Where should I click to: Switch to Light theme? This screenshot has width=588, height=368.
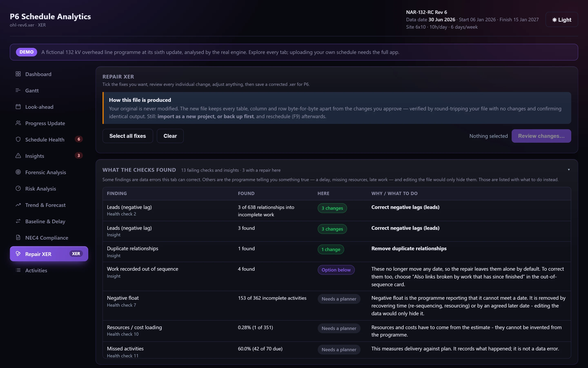pos(561,20)
